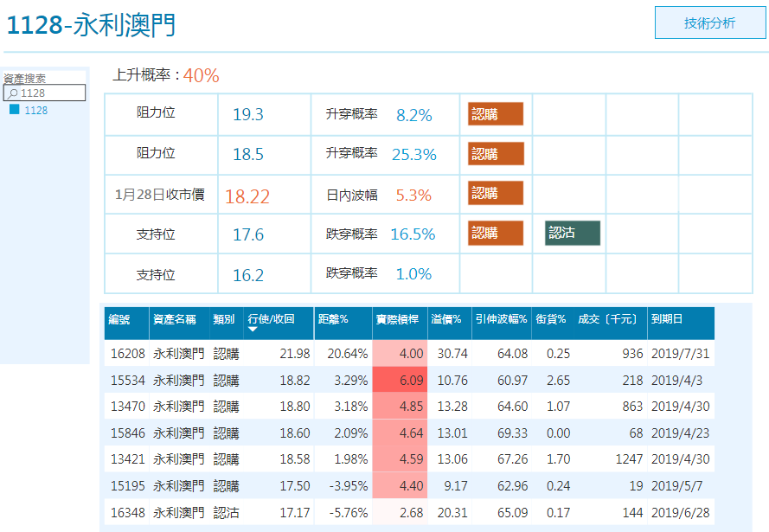Click 認購 button in the 收市價 row
The width and height of the screenshot is (769, 532).
[496, 193]
